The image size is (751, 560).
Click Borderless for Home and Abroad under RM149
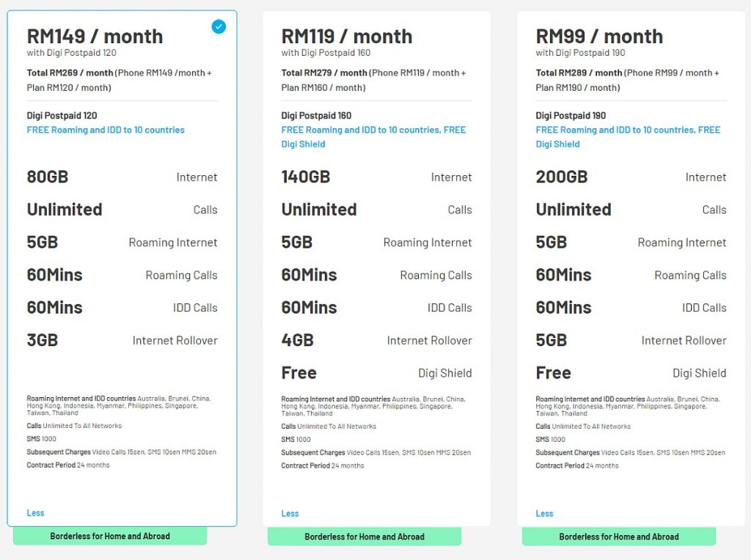(110, 536)
